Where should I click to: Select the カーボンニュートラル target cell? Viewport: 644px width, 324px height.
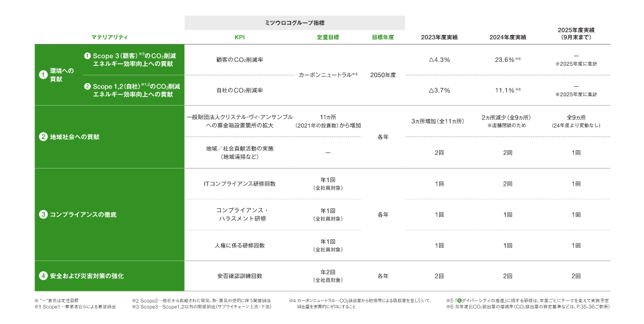click(x=328, y=75)
